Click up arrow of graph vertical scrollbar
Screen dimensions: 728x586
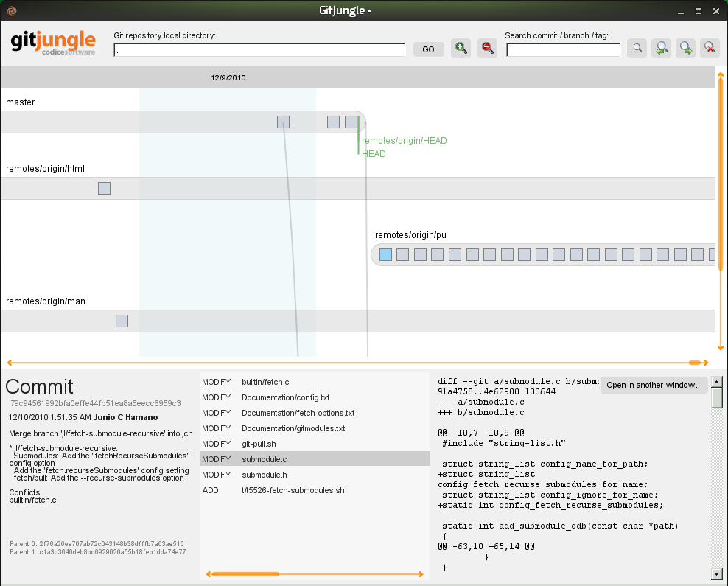tap(721, 74)
